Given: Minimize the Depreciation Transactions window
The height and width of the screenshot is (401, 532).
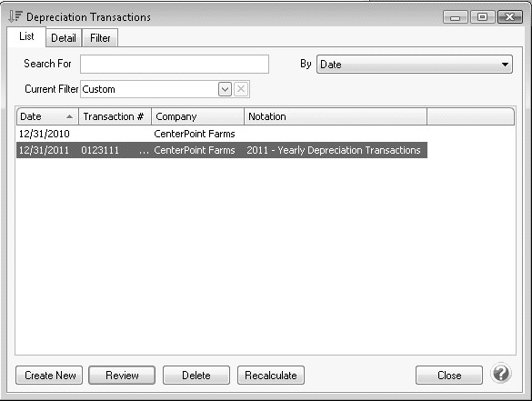Looking at the screenshot, I should (x=456, y=17).
